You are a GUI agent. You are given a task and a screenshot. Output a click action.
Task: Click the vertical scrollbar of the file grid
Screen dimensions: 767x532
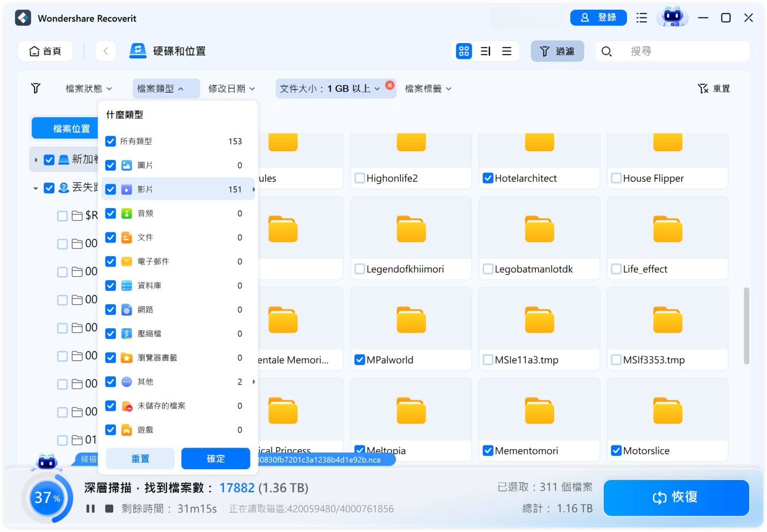746,326
